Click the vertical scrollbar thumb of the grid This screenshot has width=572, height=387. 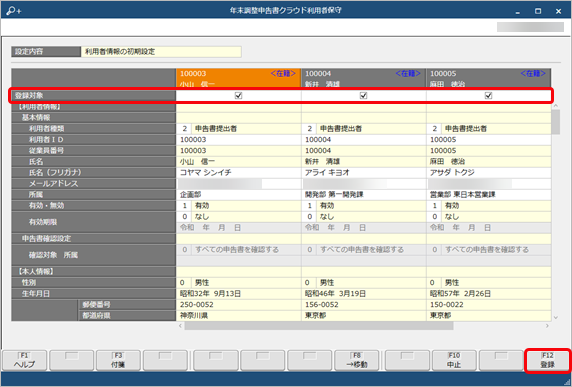(x=556, y=122)
